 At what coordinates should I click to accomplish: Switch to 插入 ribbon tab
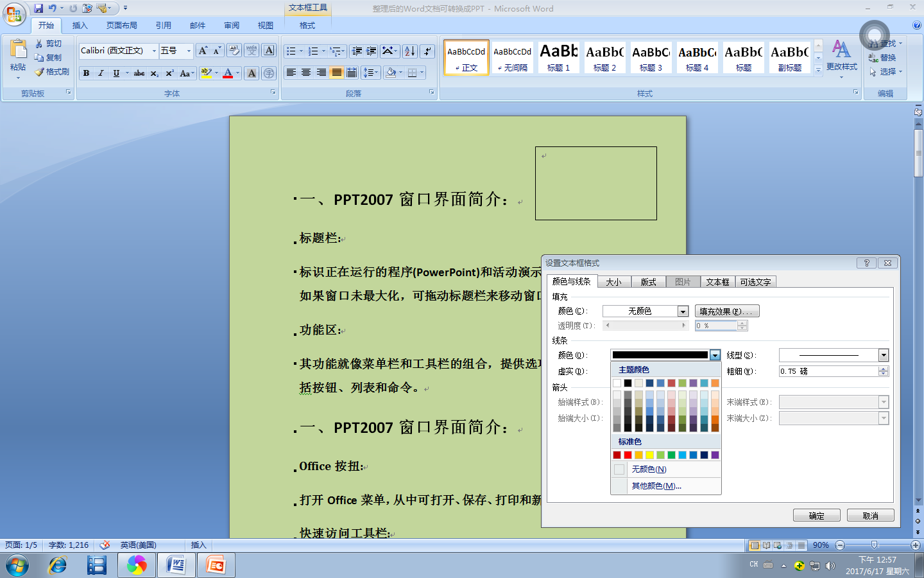tap(80, 26)
